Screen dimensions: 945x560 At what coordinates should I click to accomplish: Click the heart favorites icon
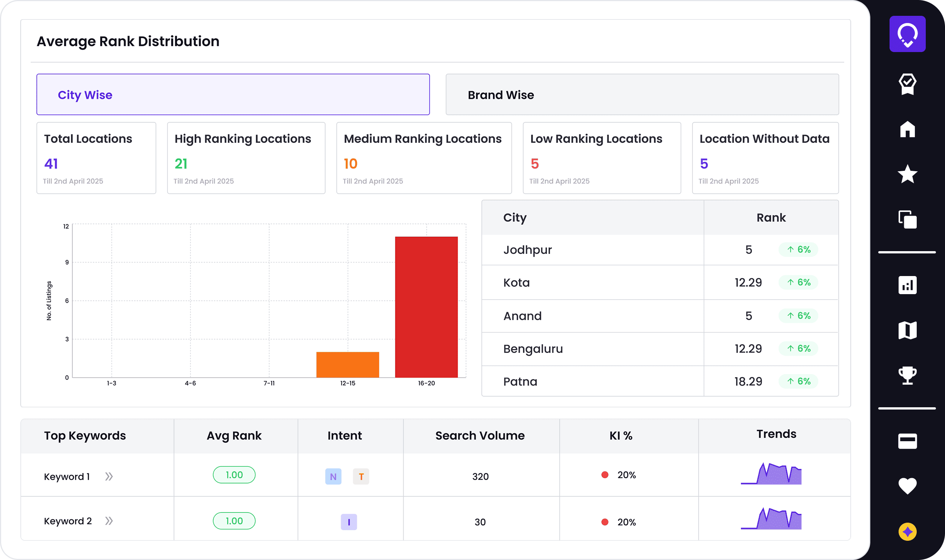point(907,486)
